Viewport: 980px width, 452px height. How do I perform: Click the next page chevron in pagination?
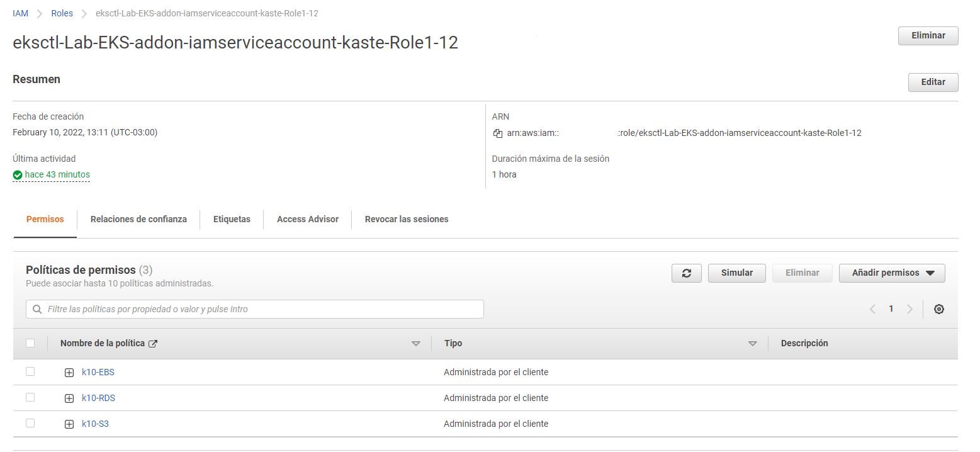pyautogui.click(x=910, y=308)
